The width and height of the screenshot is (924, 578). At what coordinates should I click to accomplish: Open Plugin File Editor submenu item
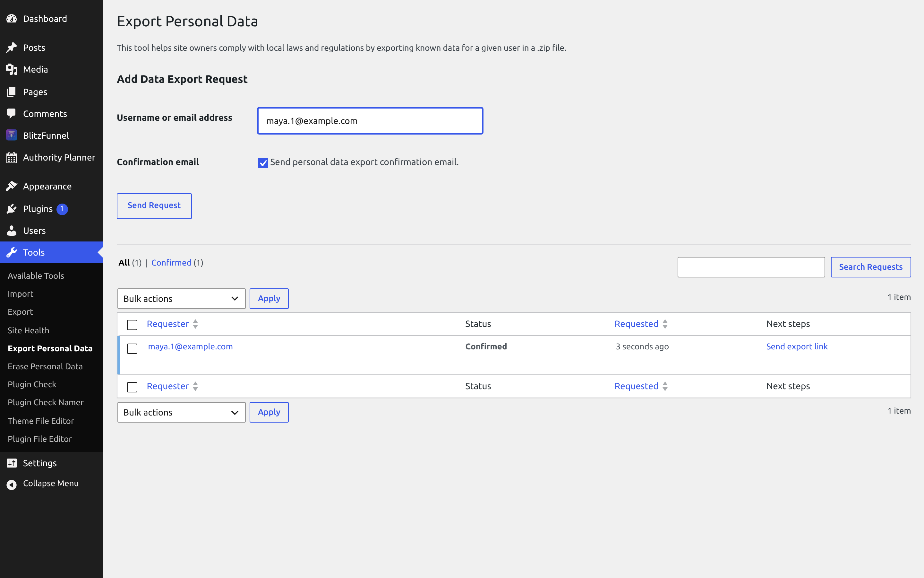coord(40,439)
